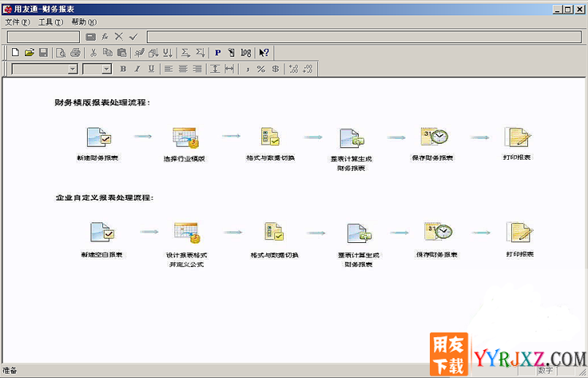The width and height of the screenshot is (588, 378).
Task: Set align right
Action: pos(197,69)
